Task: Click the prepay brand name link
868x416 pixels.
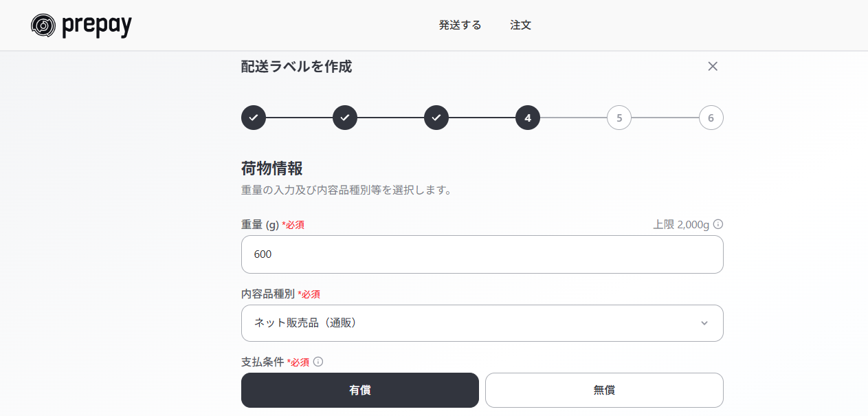Action: (97, 26)
